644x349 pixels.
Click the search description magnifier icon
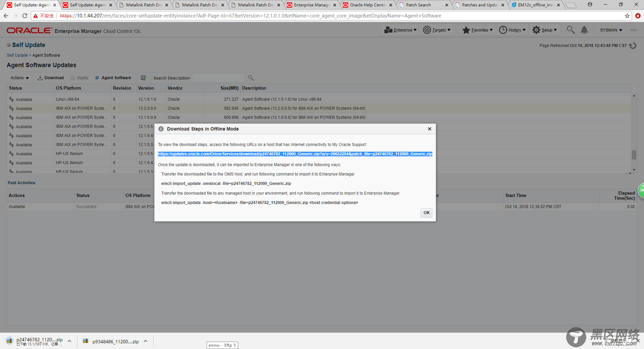click(x=251, y=78)
